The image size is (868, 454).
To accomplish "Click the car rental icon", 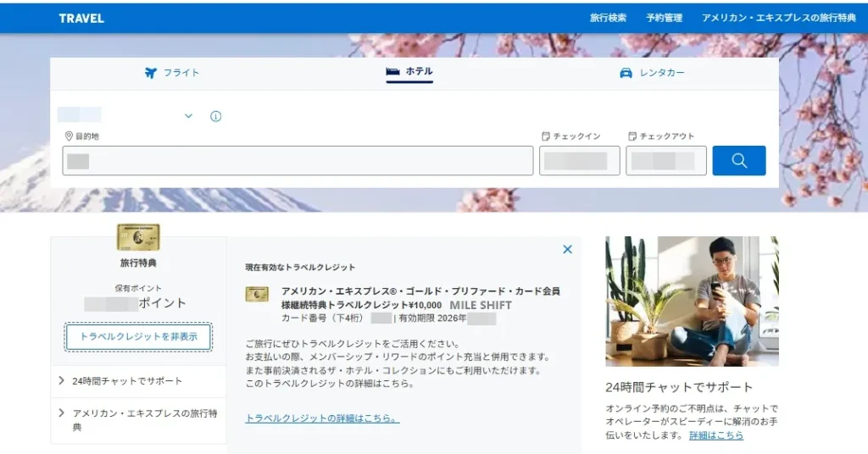I will 626,73.
